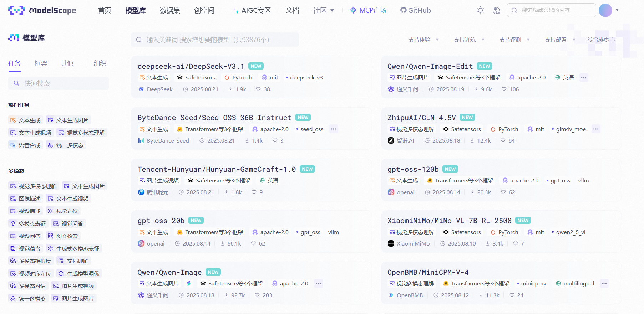Click the Safetensors icon on GLM-4.5V
Viewport: 644px width, 314px height.
[446, 129]
